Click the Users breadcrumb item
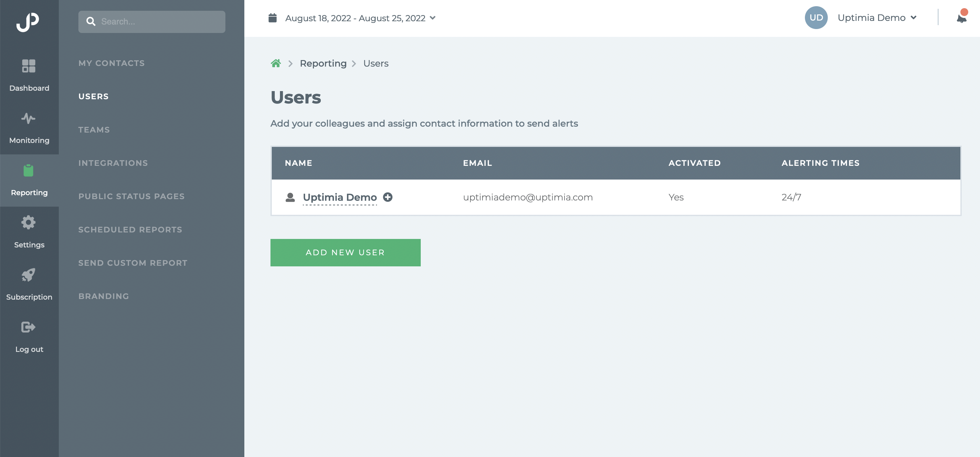This screenshot has height=457, width=980. 376,63
